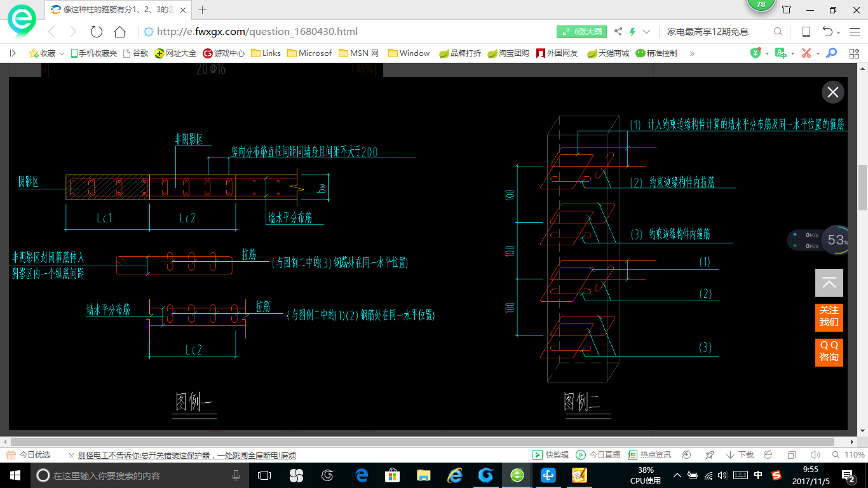This screenshot has height=488, width=868.
Task: Click the orange QQ咨询 button
Action: 829,351
